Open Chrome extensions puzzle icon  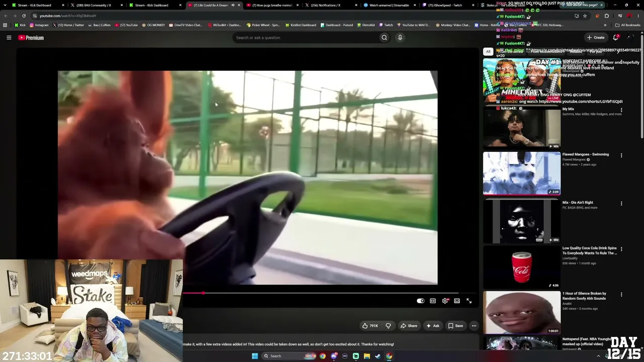point(606,16)
